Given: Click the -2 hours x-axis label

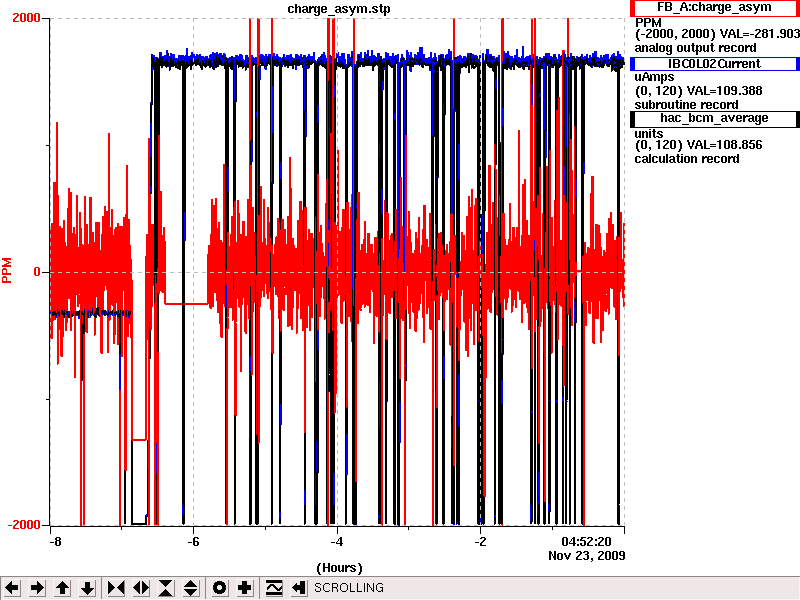Looking at the screenshot, I should [x=480, y=541].
